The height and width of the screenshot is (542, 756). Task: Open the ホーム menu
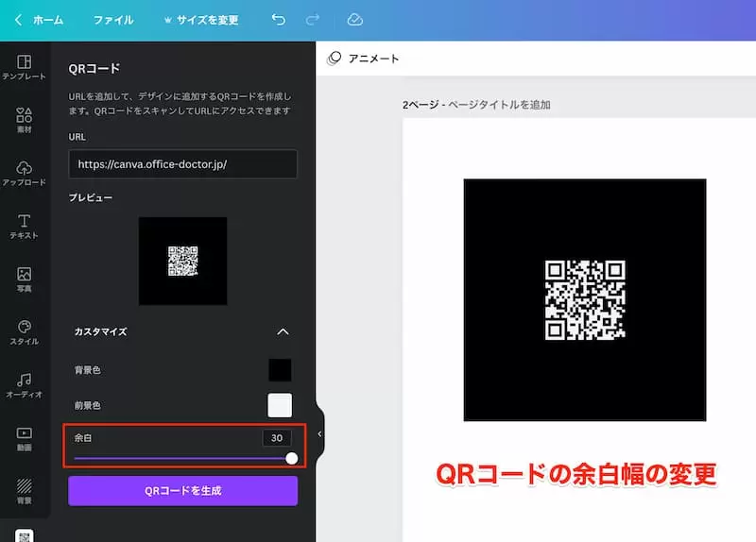point(48,20)
